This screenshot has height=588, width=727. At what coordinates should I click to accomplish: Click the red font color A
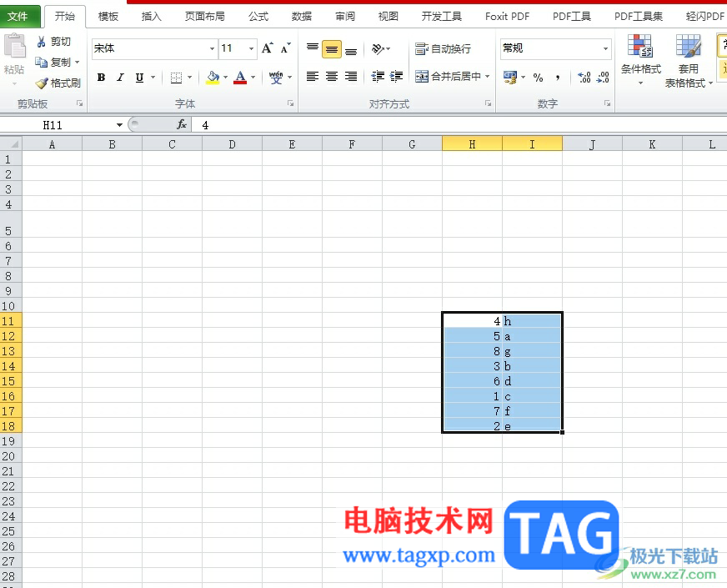pyautogui.click(x=240, y=78)
